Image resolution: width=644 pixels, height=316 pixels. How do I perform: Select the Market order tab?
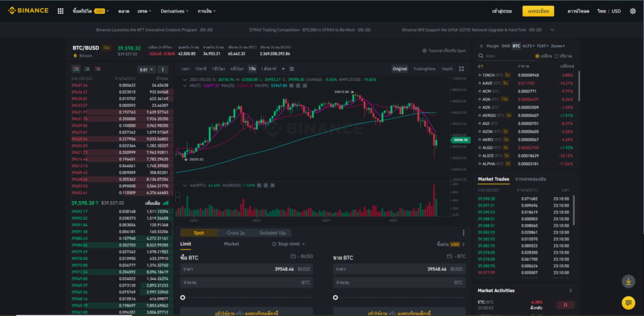(x=231, y=244)
